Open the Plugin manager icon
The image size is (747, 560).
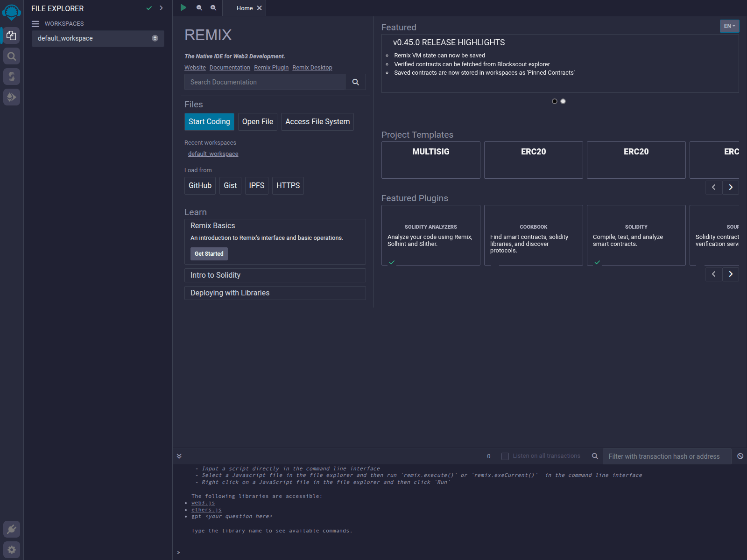11,529
